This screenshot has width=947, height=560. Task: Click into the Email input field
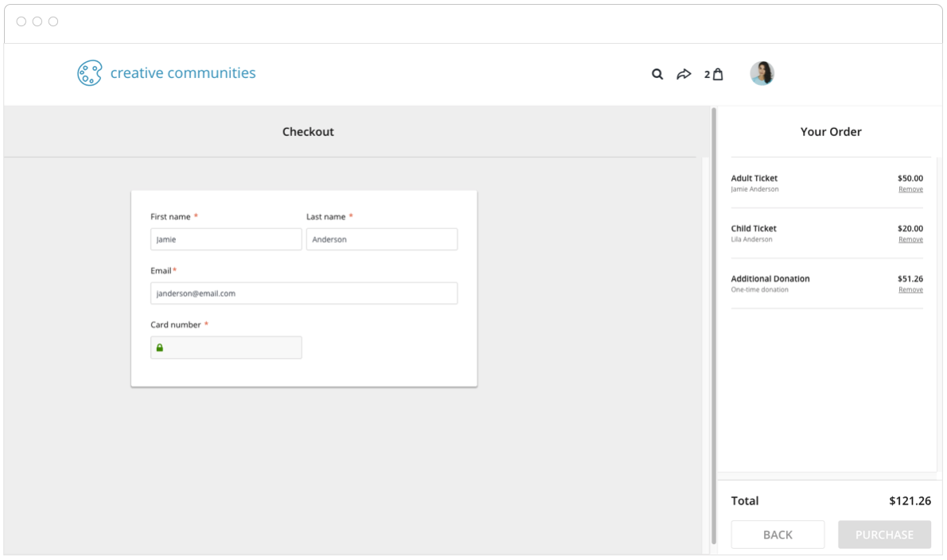[x=304, y=294]
